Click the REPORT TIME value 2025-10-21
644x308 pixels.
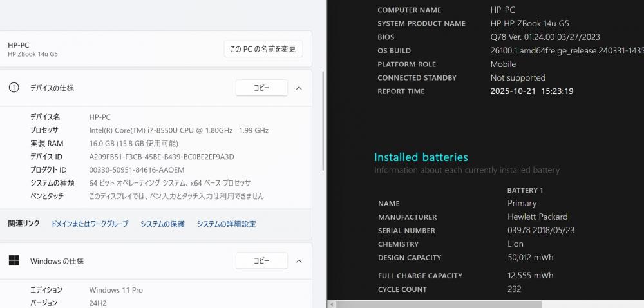532,91
